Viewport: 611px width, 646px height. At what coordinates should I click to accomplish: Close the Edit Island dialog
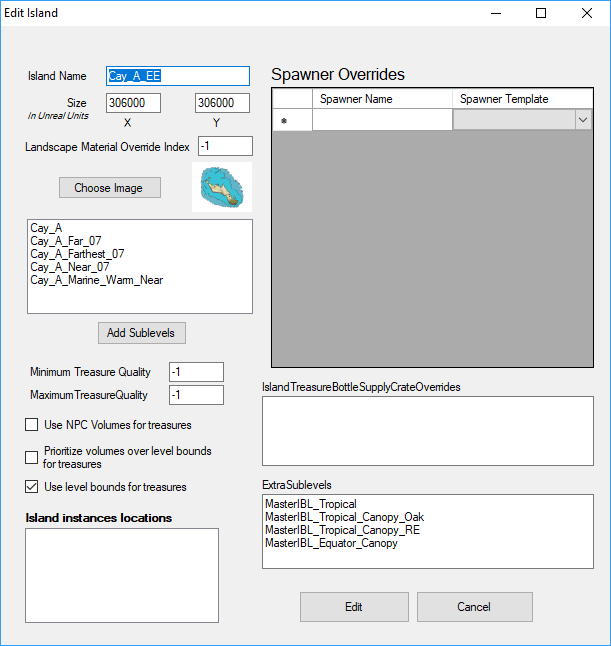[x=587, y=13]
